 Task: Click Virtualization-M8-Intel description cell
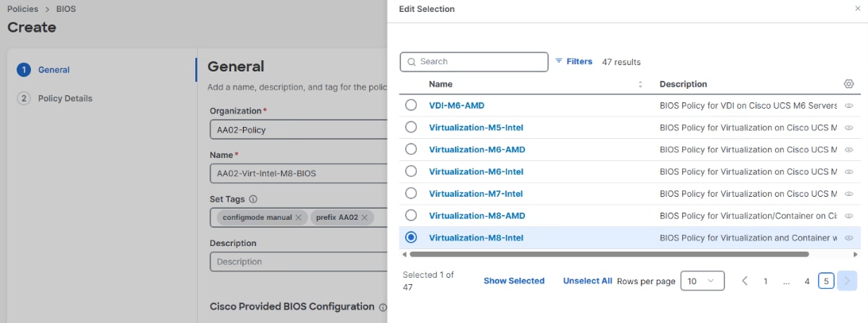point(748,238)
